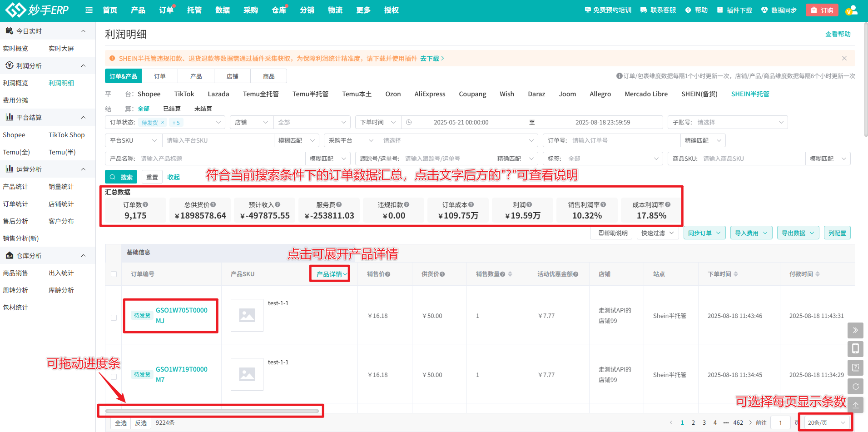Tick the checkbox for order GSO1W705T0000MJ
Viewport: 868px width, 432px height.
pos(114,318)
